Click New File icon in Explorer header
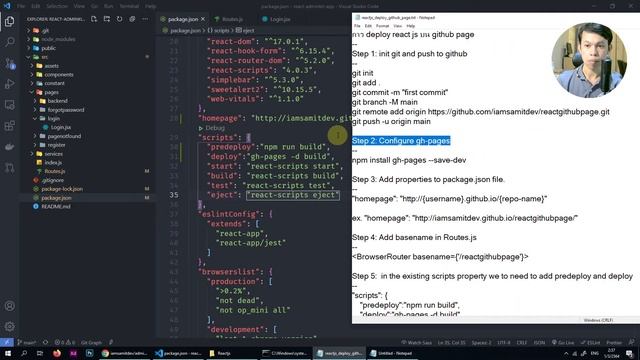The height and width of the screenshot is (360, 640). pyautogui.click(x=94, y=19)
